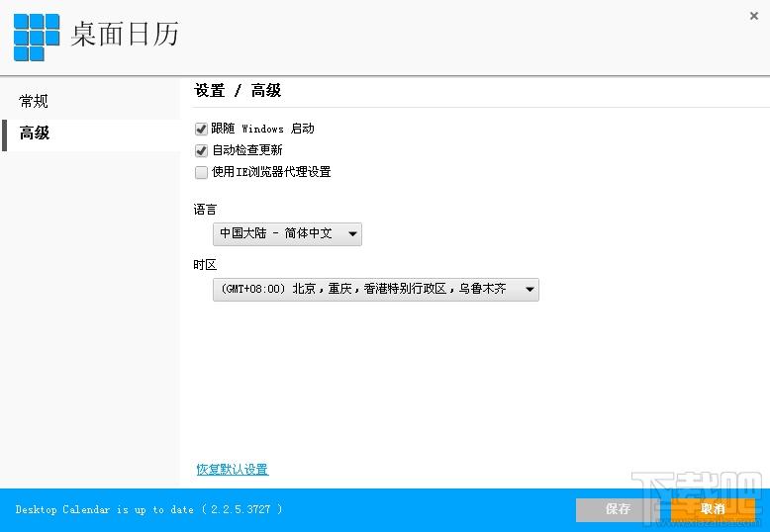Click the 设置 / 高级 heading text
The image size is (770, 532).
coord(238,91)
